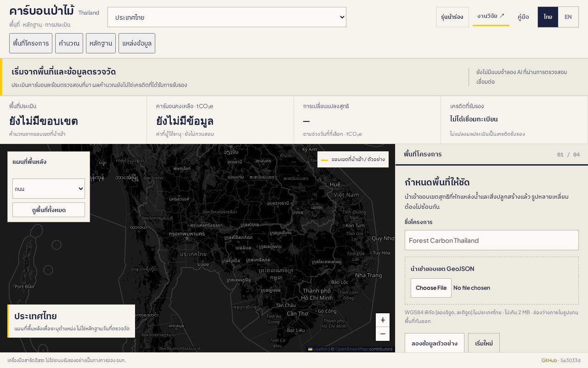Click the Forest Carbon Thailand project name field
588x368 pixels.
[492, 240]
